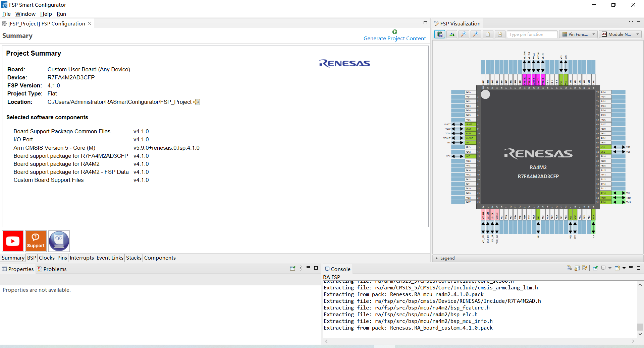Click the Renesas logo in Project Summary
The width and height of the screenshot is (644, 348).
click(344, 63)
